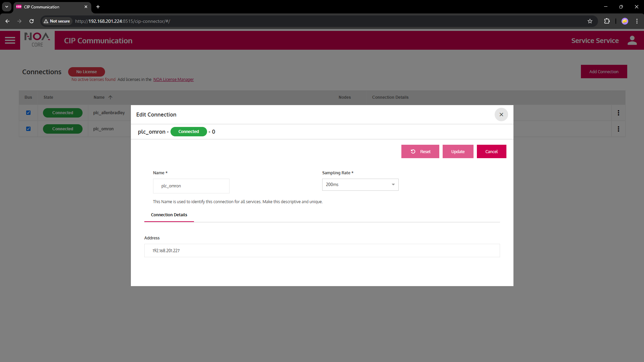Image resolution: width=644 pixels, height=362 pixels.
Task: Open the browser extensions icon
Action: click(x=607, y=21)
